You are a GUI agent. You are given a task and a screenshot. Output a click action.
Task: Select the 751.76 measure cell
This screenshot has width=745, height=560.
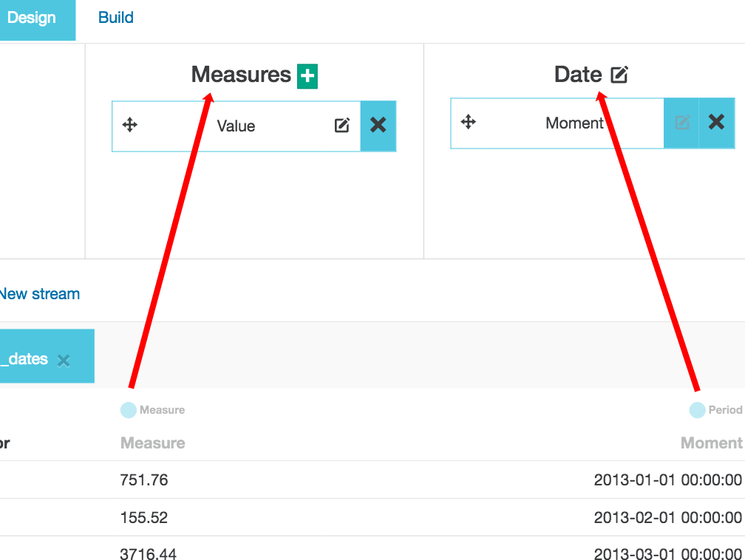pos(144,480)
